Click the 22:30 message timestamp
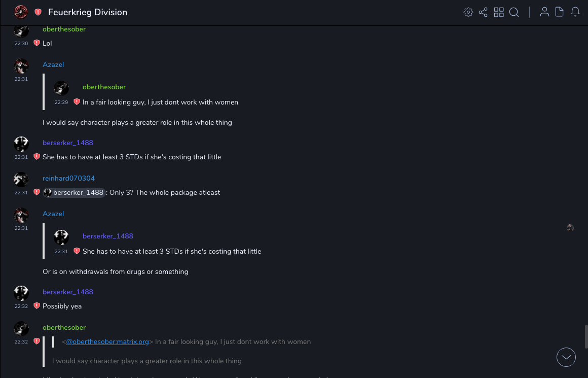The height and width of the screenshot is (378, 588). [x=21, y=44]
